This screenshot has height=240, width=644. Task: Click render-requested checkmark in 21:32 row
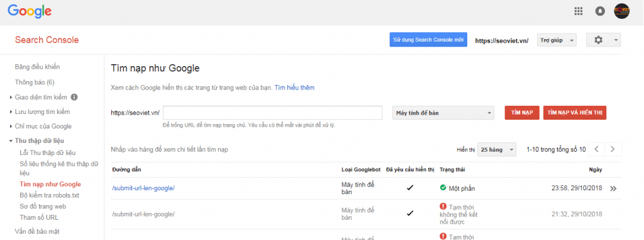[x=410, y=214]
